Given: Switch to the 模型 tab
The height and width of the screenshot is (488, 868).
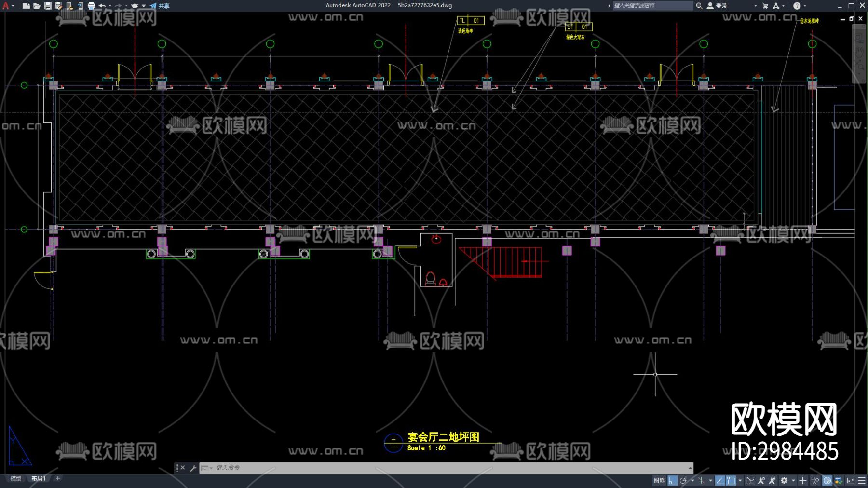Looking at the screenshot, I should point(16,478).
